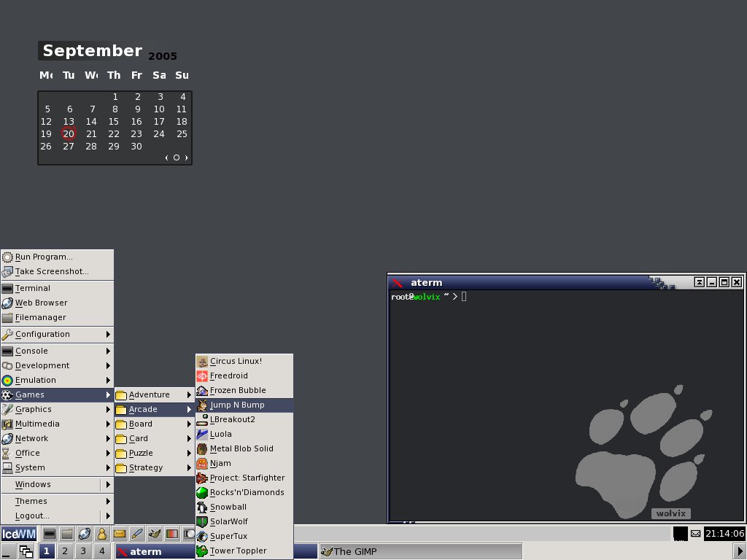Click the mail envelope icon in the system tray
This screenshot has width=747, height=560.
[x=695, y=534]
